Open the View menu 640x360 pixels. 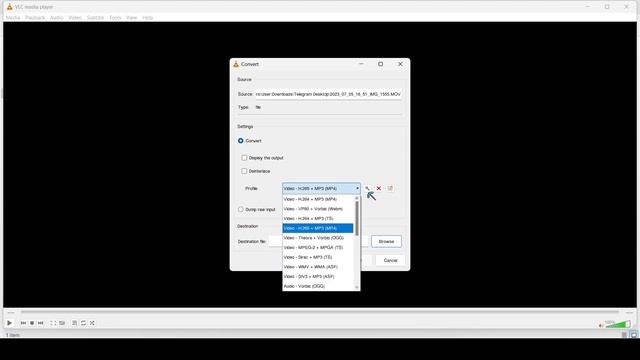(131, 18)
